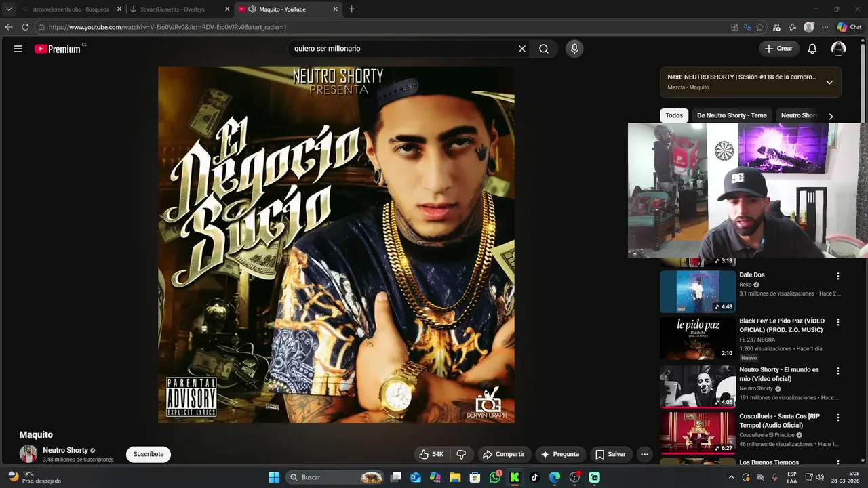Open Copilot Chat in the browser
Viewport: 868px width, 488px height.
pos(849,27)
